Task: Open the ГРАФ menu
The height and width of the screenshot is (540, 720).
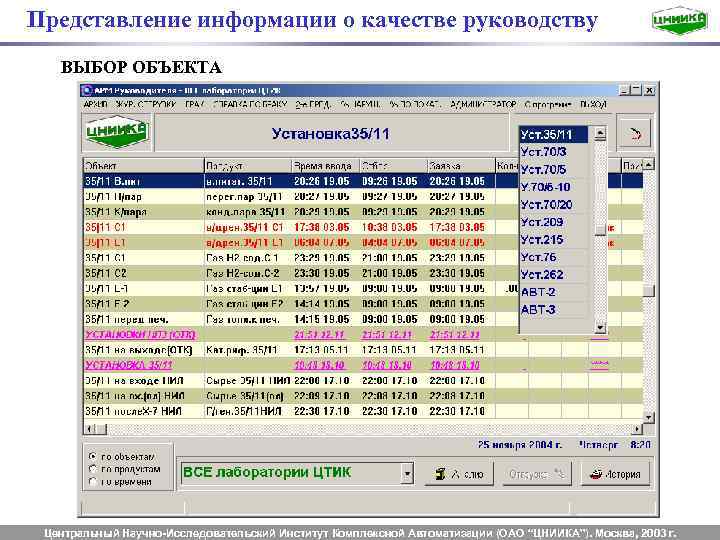Action: [x=194, y=105]
